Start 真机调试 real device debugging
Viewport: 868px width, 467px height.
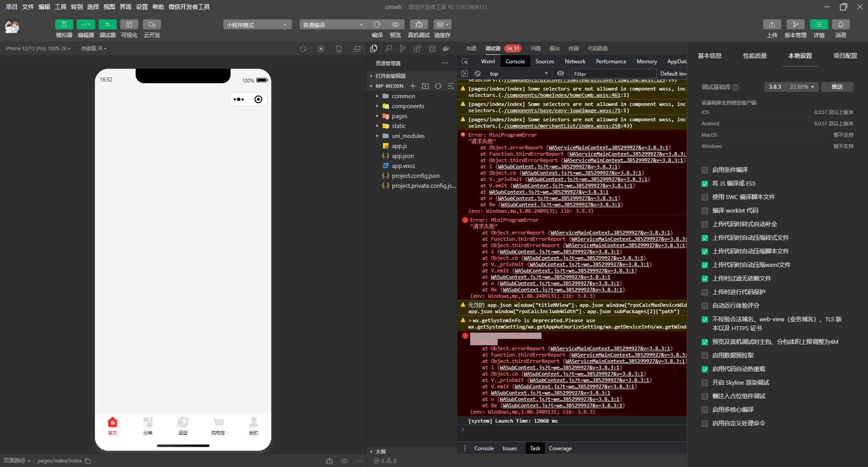[x=419, y=24]
